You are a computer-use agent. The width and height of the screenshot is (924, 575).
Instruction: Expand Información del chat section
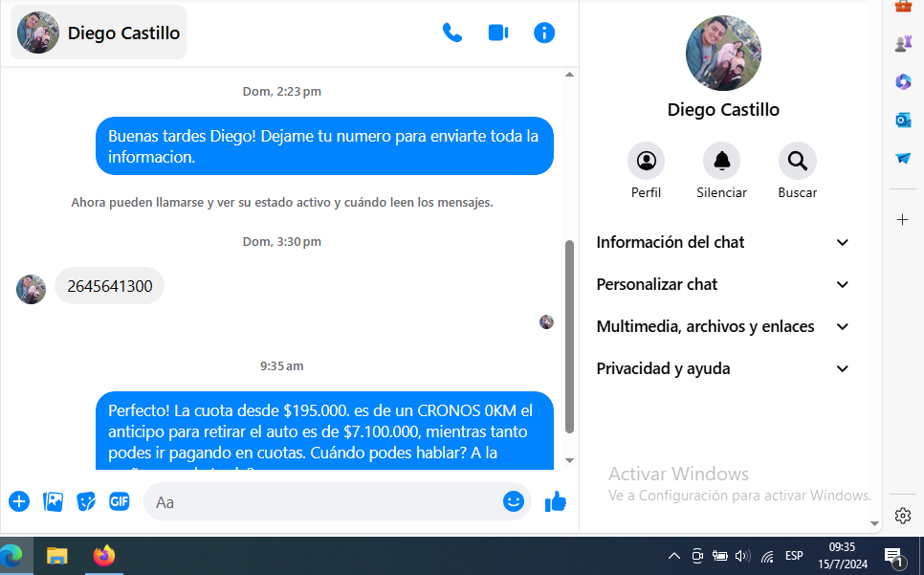pos(723,242)
